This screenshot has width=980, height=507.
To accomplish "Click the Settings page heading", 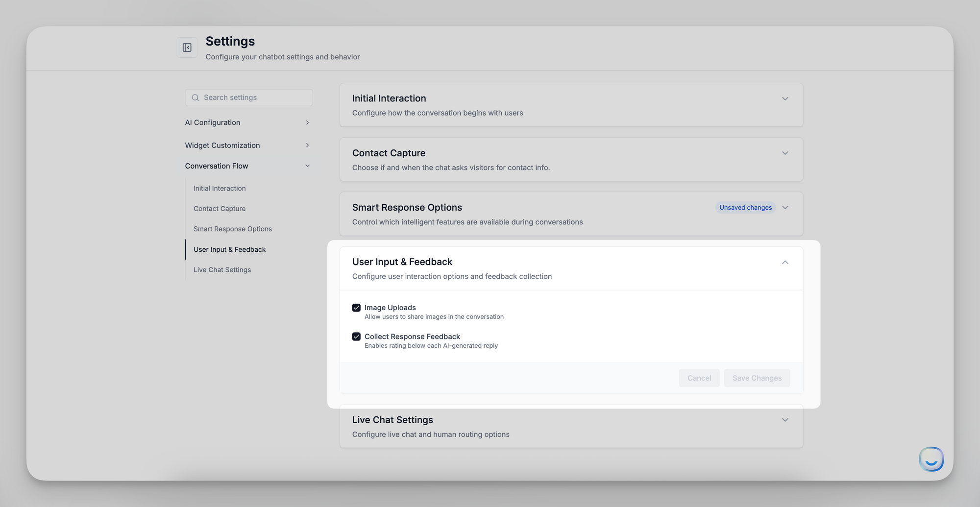I will click(230, 41).
